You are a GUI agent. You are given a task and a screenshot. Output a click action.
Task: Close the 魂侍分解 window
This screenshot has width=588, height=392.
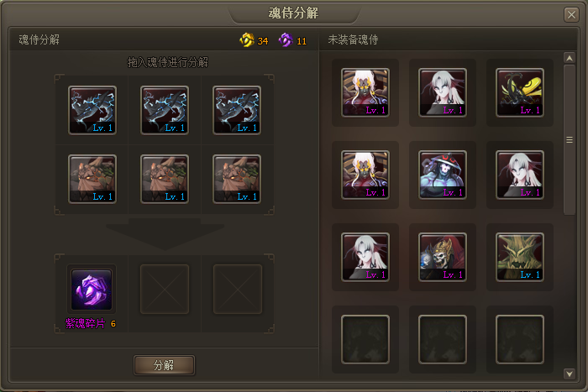571,14
